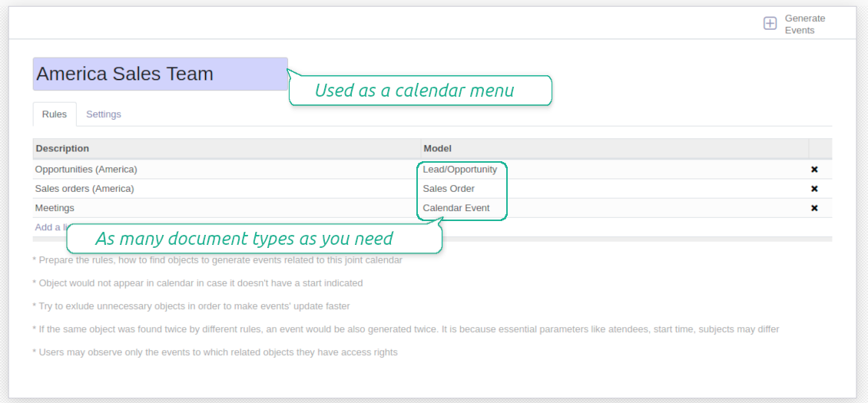Click the 'As many document types' callout

pos(253,239)
